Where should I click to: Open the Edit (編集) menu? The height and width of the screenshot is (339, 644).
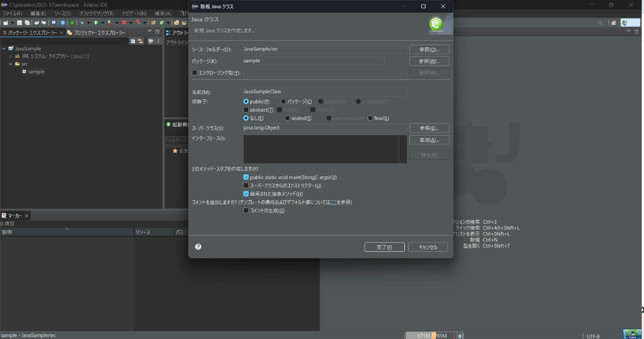pos(38,13)
